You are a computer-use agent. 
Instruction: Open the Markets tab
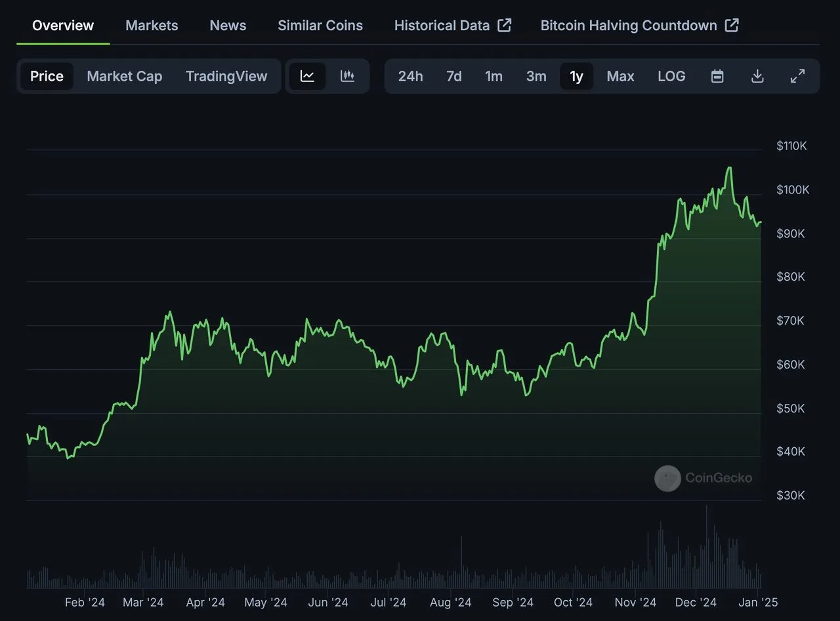(152, 26)
